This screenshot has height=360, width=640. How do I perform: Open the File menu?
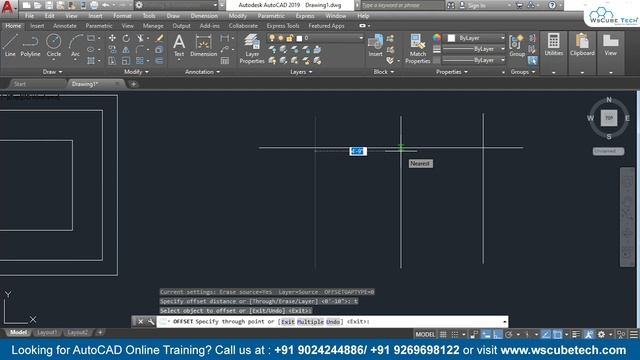[29, 16]
